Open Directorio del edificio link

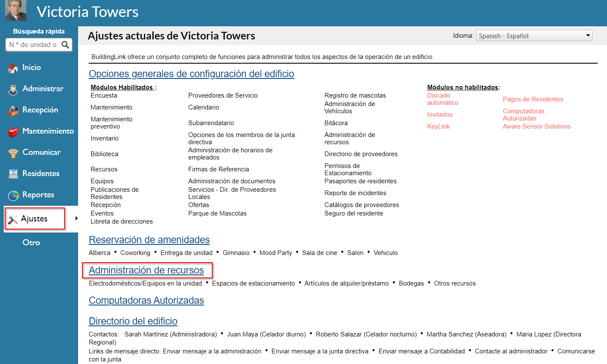click(133, 321)
